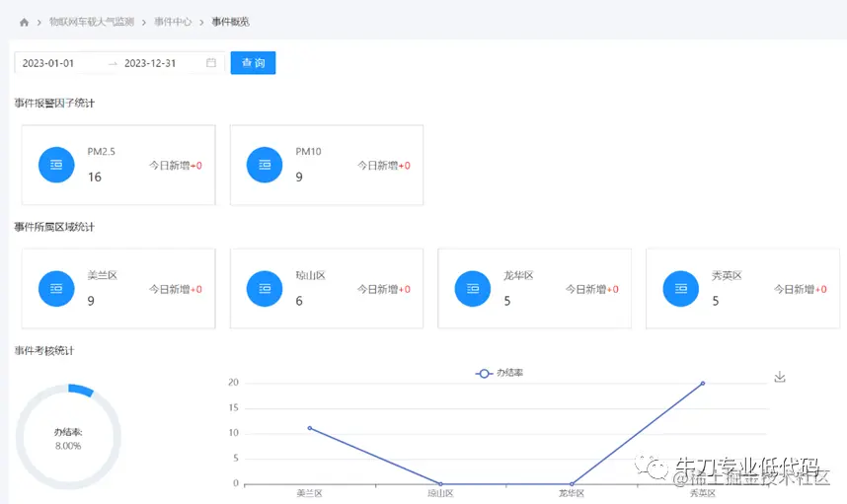This screenshot has height=504, width=847.
Task: Open the calendar icon in date range
Action: click(211, 62)
